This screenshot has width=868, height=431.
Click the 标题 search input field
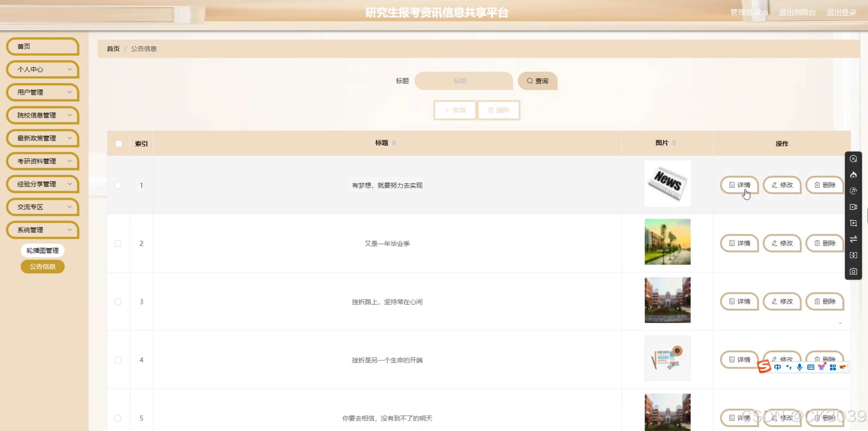(463, 81)
